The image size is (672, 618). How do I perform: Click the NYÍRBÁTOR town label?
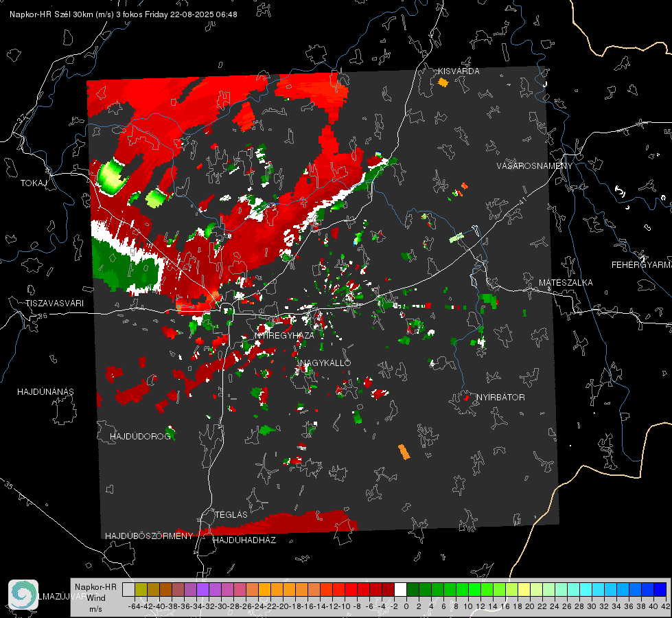pyautogui.click(x=500, y=398)
